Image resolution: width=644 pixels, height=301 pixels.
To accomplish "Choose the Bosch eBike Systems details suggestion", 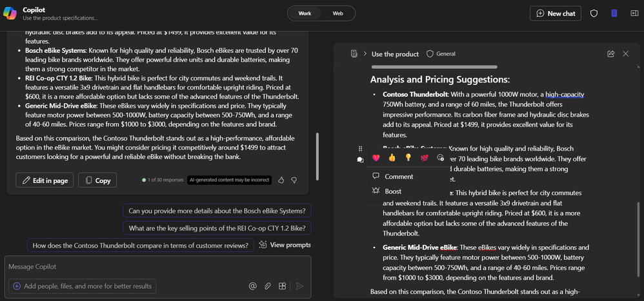I will point(217,211).
